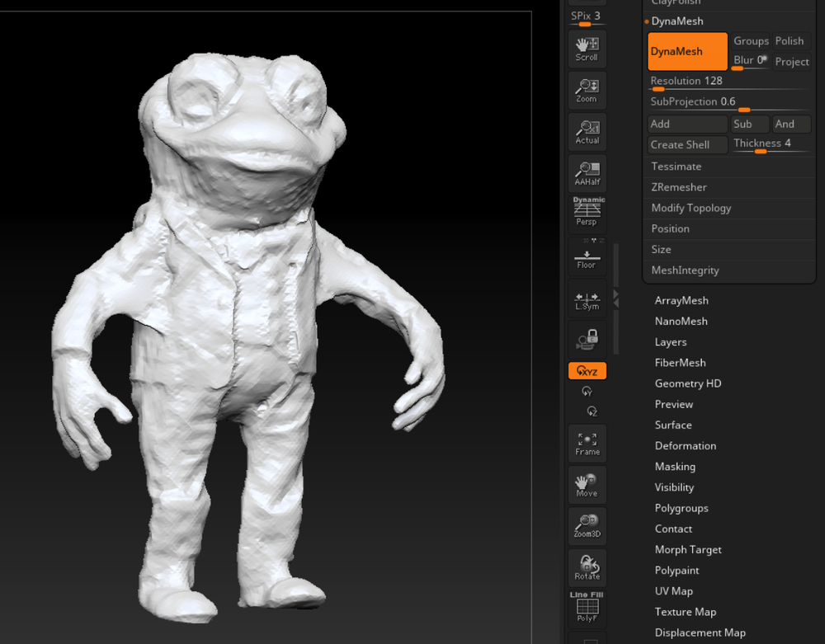Toggle PolyF Line Fill display
Viewport: 825px width, 644px height.
click(x=587, y=609)
